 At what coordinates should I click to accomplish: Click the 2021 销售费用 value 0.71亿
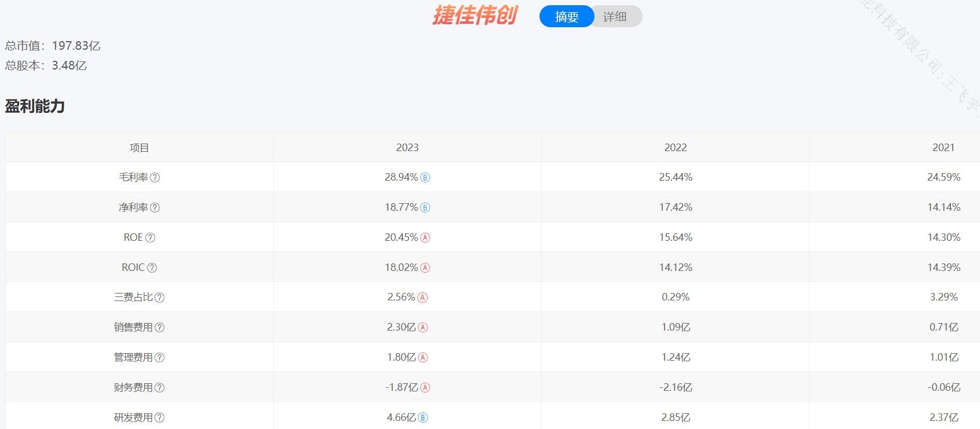click(944, 327)
